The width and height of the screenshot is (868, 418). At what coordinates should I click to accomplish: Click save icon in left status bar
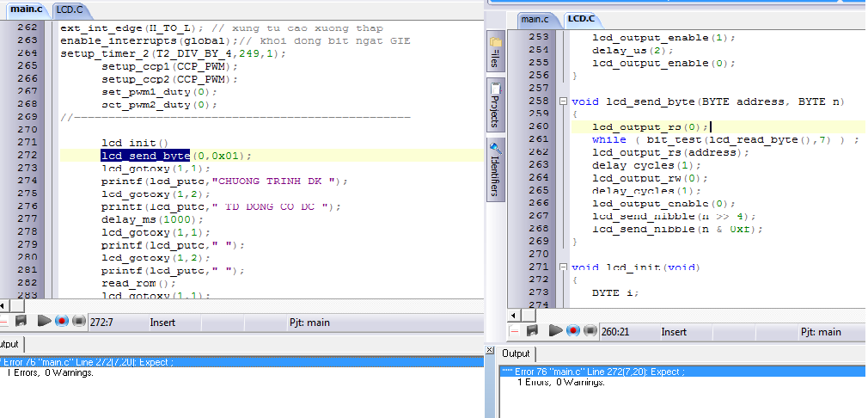(21, 321)
